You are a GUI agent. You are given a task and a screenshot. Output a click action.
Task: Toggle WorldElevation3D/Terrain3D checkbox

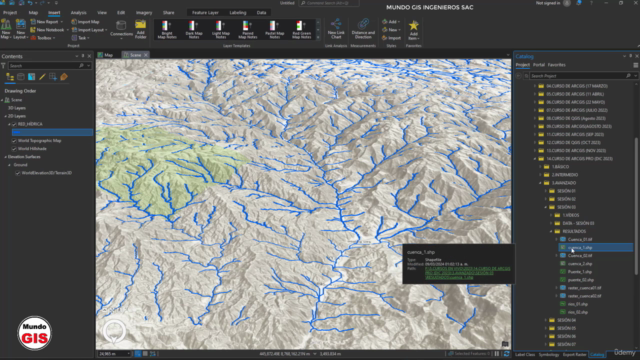click(x=18, y=173)
